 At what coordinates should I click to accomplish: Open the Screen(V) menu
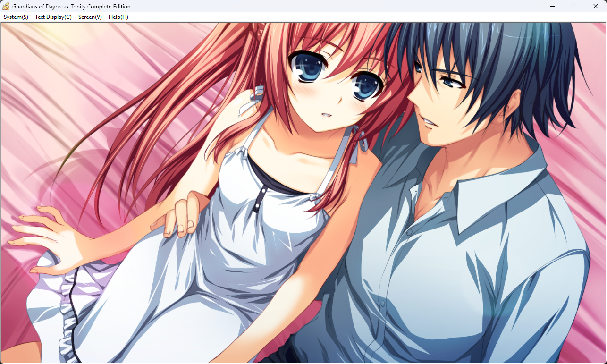point(90,17)
